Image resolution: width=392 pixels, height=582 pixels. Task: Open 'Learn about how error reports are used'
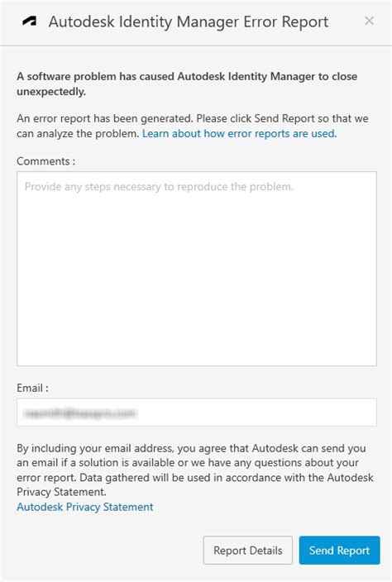tap(240, 134)
